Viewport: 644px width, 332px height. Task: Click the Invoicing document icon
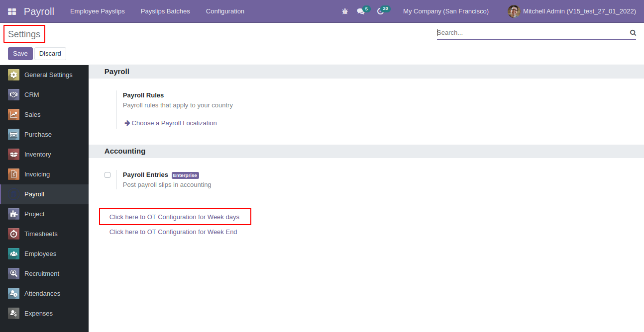[x=13, y=174]
